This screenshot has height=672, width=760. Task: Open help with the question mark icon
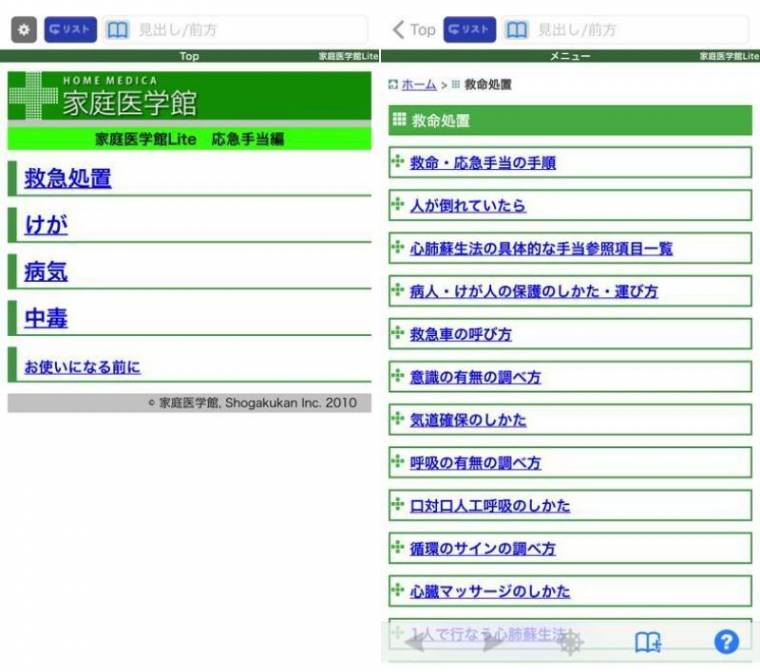[726, 642]
